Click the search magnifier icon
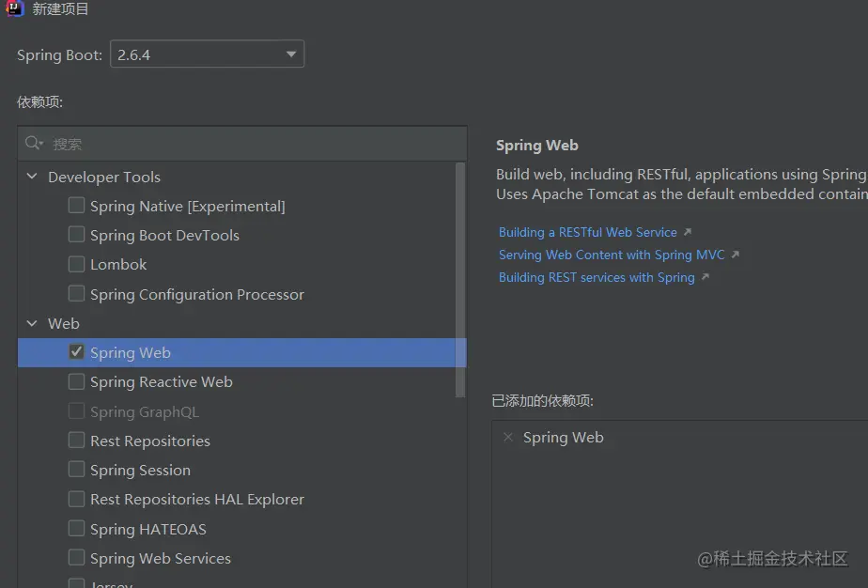The image size is (868, 588). [x=34, y=143]
